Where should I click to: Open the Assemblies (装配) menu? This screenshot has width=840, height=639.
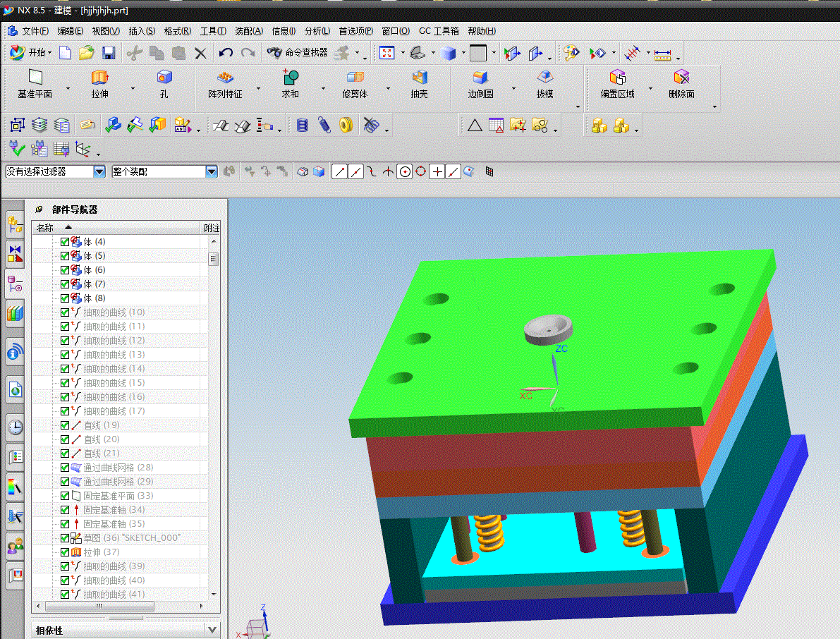click(x=249, y=31)
